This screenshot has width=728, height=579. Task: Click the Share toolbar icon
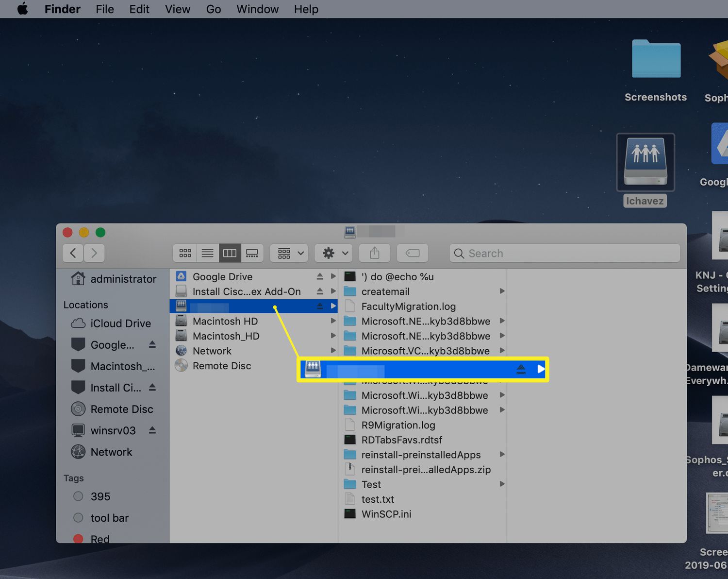coord(374,253)
